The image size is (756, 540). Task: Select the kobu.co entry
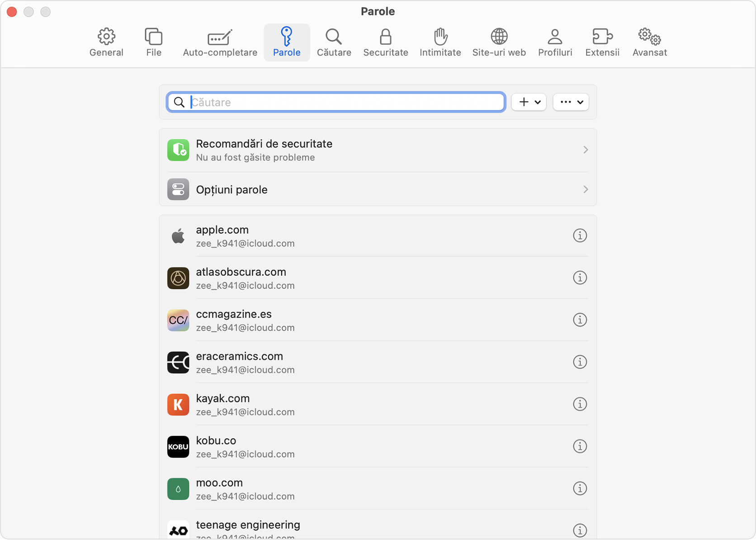coord(378,447)
